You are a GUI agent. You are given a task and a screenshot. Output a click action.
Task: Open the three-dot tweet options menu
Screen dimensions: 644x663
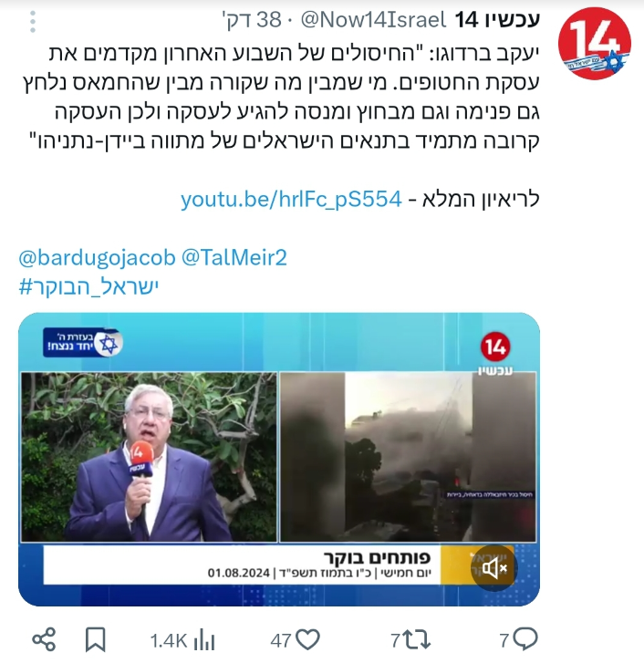click(33, 22)
